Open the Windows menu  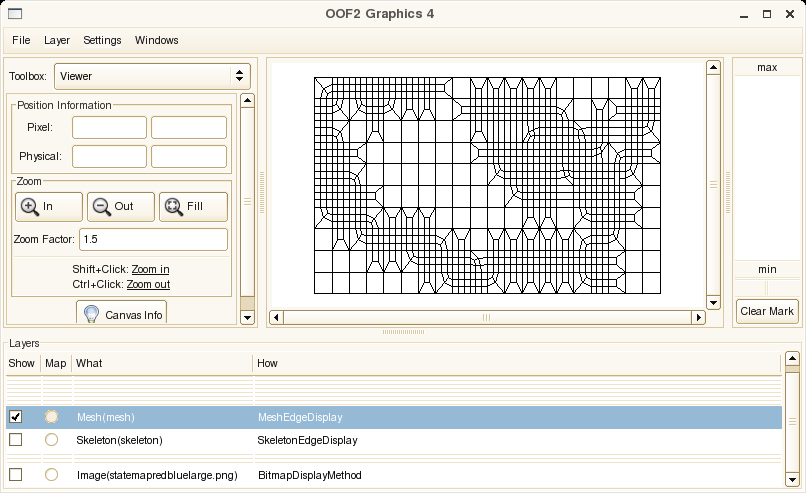click(156, 40)
